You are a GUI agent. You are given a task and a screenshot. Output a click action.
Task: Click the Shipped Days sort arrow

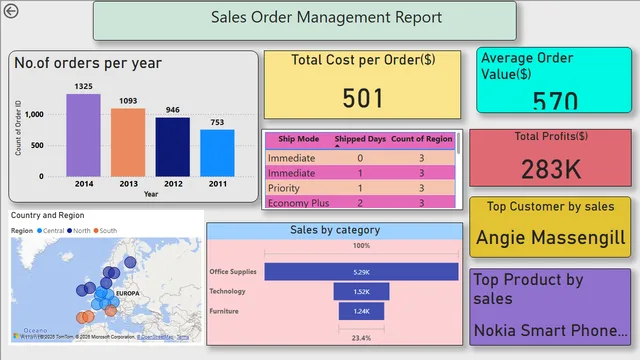(x=337, y=146)
